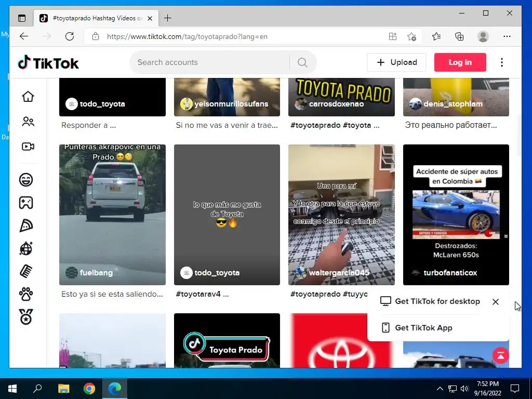Open the denis_stophlam video thumbnail
532x399 pixels.
tap(456, 97)
